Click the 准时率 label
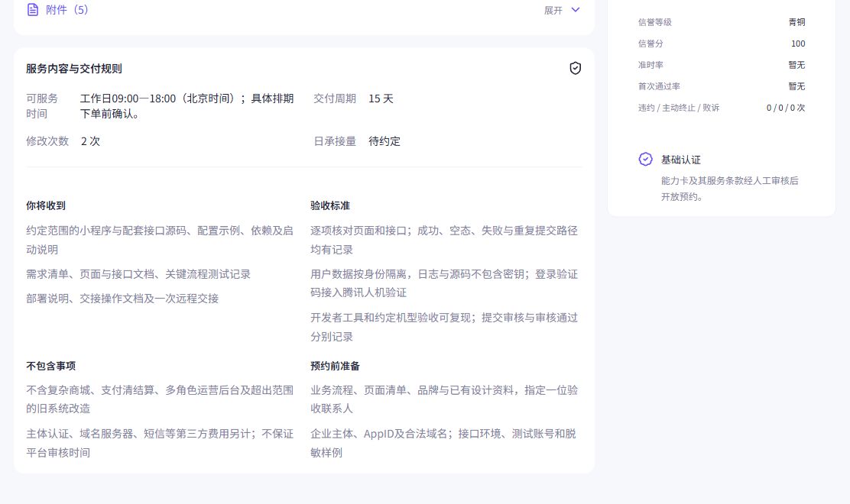 (650, 65)
